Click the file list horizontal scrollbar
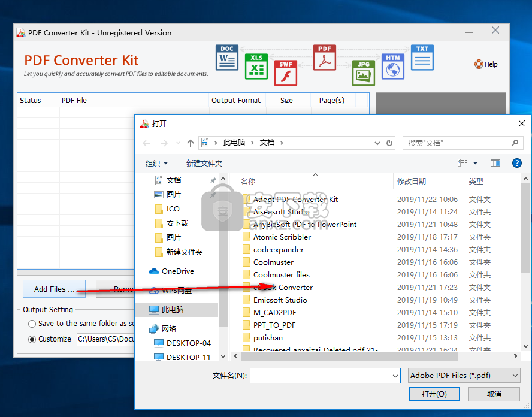 click(x=349, y=356)
